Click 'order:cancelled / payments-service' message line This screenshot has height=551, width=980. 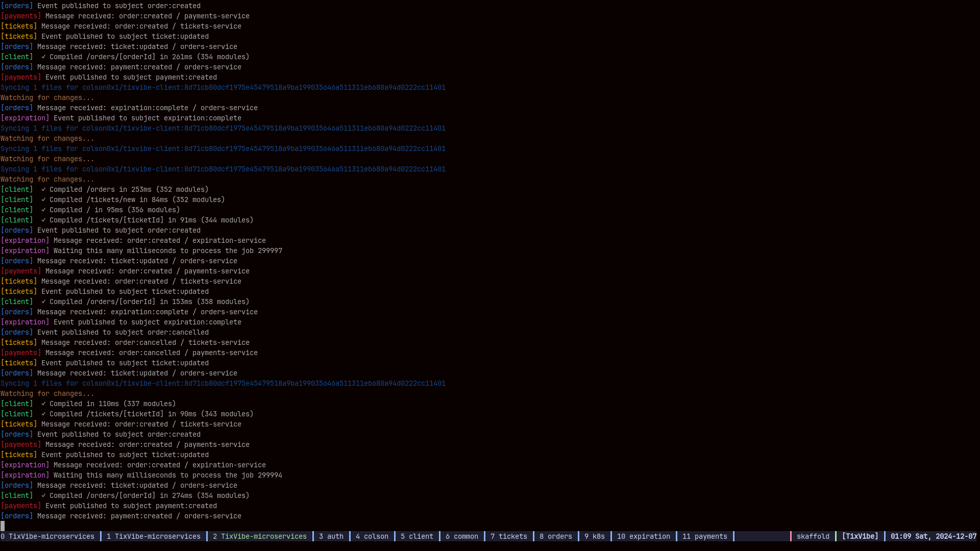(129, 353)
